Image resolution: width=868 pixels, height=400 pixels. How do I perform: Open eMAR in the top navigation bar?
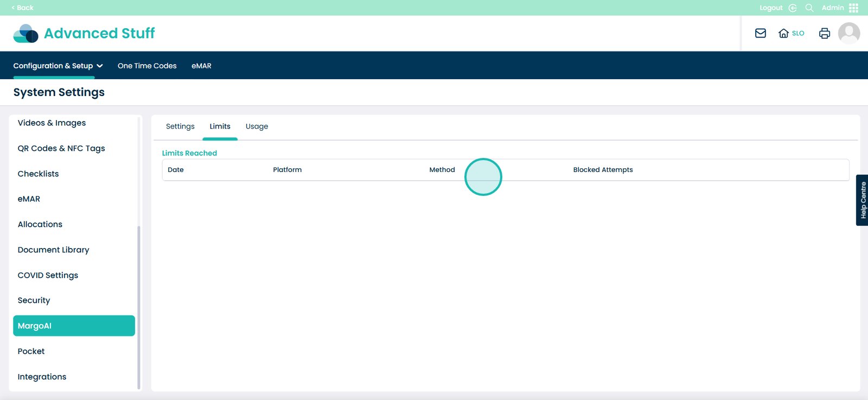pyautogui.click(x=201, y=66)
